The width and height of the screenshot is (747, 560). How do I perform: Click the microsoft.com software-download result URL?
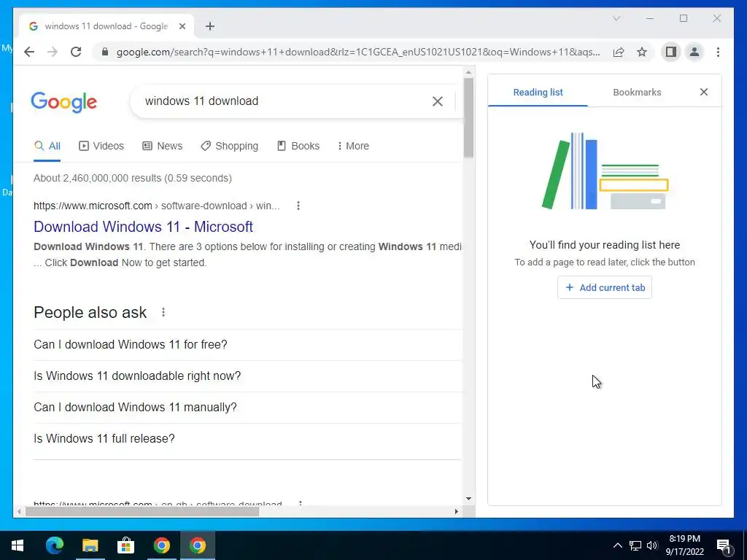[156, 206]
